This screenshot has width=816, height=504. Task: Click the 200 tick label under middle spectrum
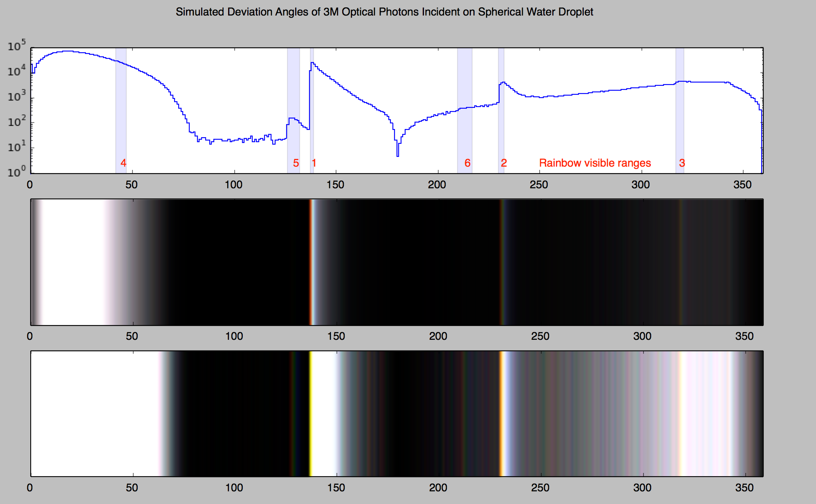coord(438,336)
